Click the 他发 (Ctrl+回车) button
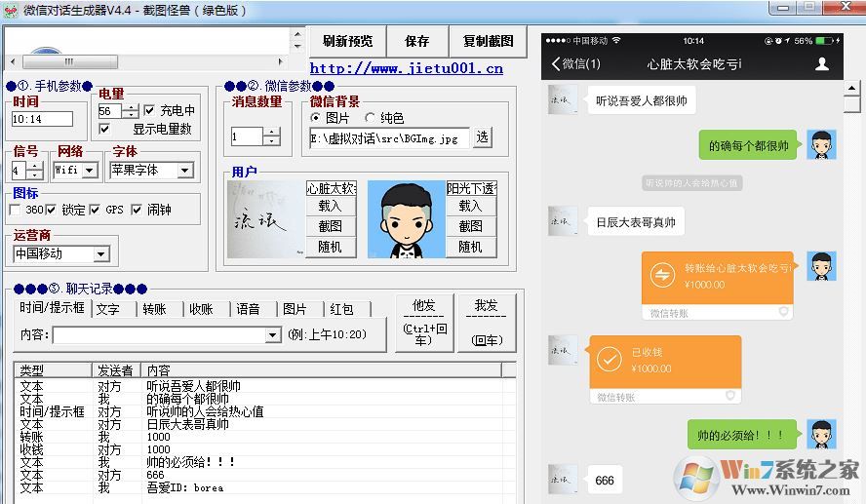Screen dimensions: 866x504 tap(424, 324)
